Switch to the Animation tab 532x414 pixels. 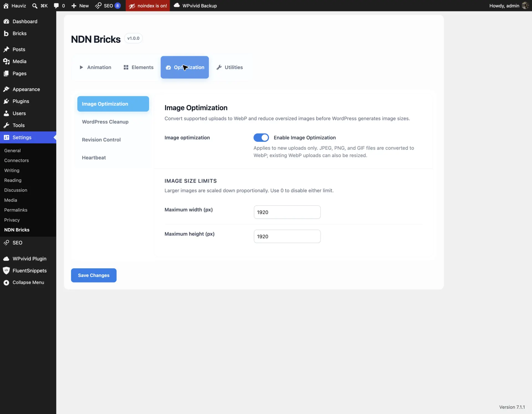[x=95, y=67]
